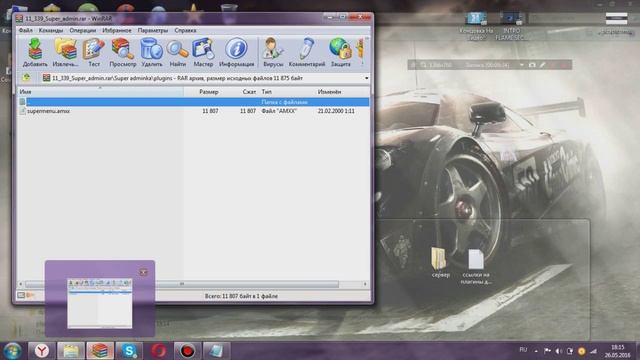The width and height of the screenshot is (640, 360).
Task: Click the status bar total size text
Action: click(x=241, y=296)
